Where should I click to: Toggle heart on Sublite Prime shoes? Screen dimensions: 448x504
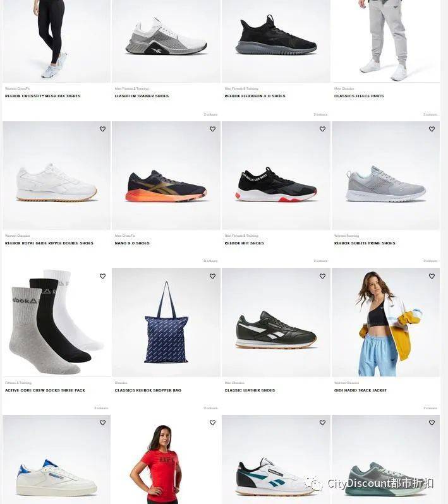click(432, 129)
